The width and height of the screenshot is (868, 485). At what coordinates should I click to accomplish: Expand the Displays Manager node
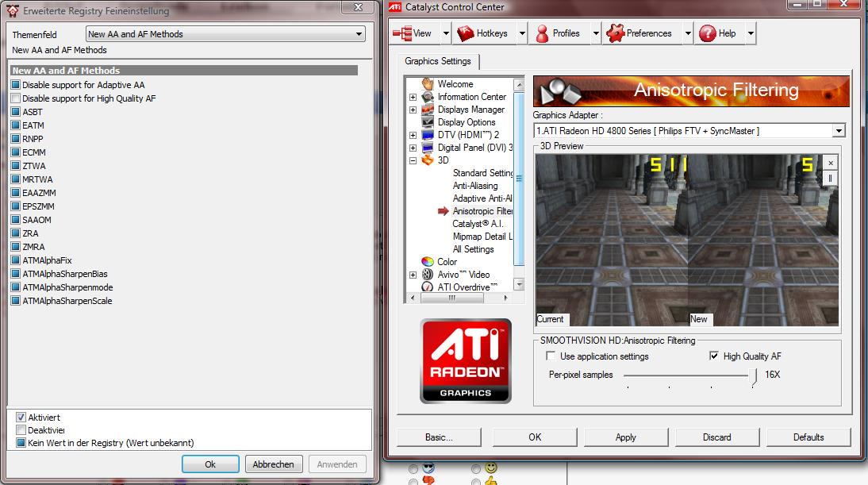point(413,110)
